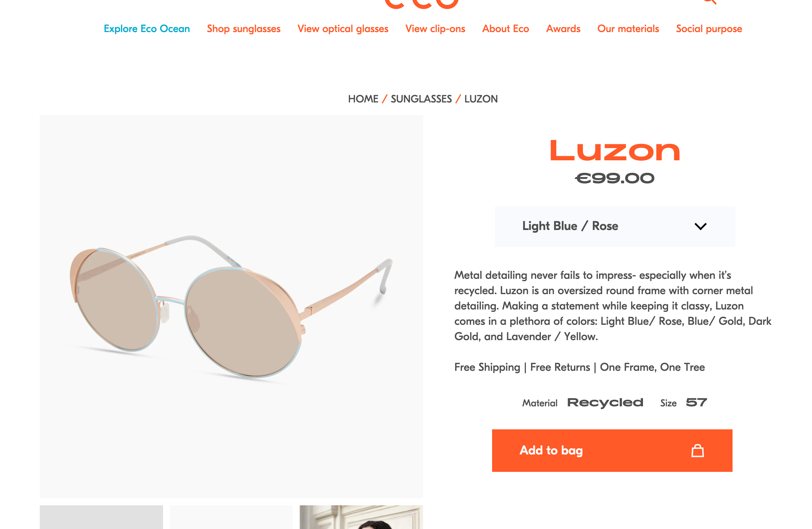Expand the color dropdown chevron arrow

coord(700,227)
